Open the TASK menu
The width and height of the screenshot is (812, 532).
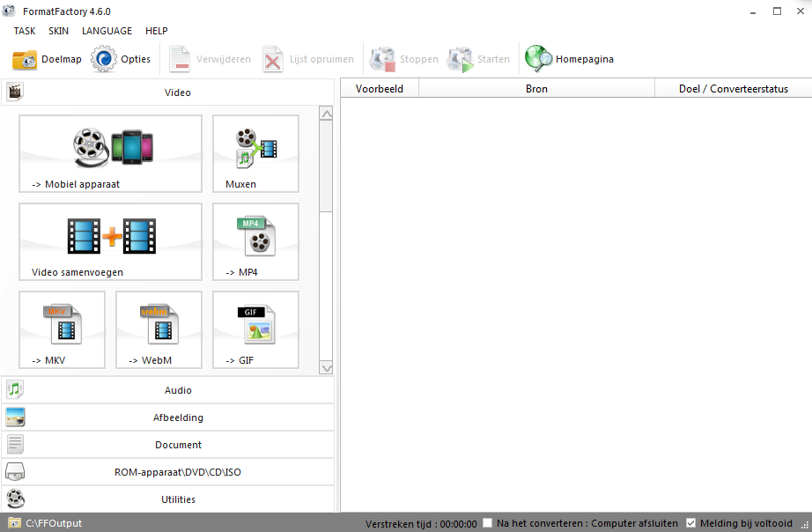pyautogui.click(x=25, y=31)
